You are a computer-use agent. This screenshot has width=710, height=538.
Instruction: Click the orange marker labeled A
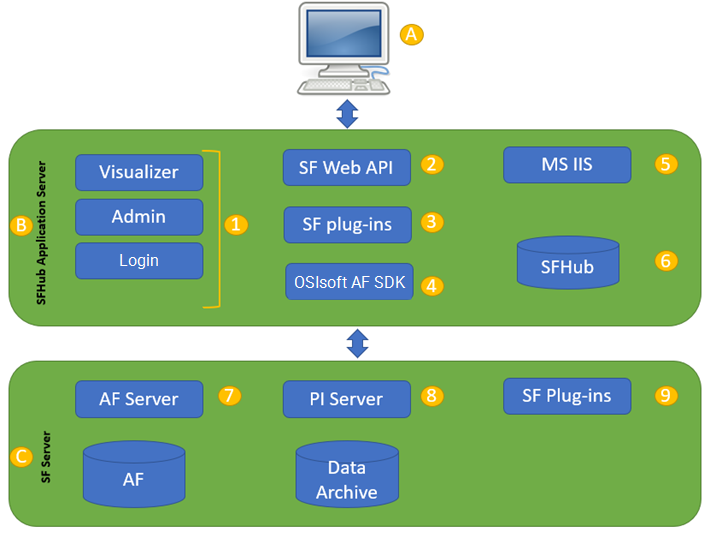(412, 34)
